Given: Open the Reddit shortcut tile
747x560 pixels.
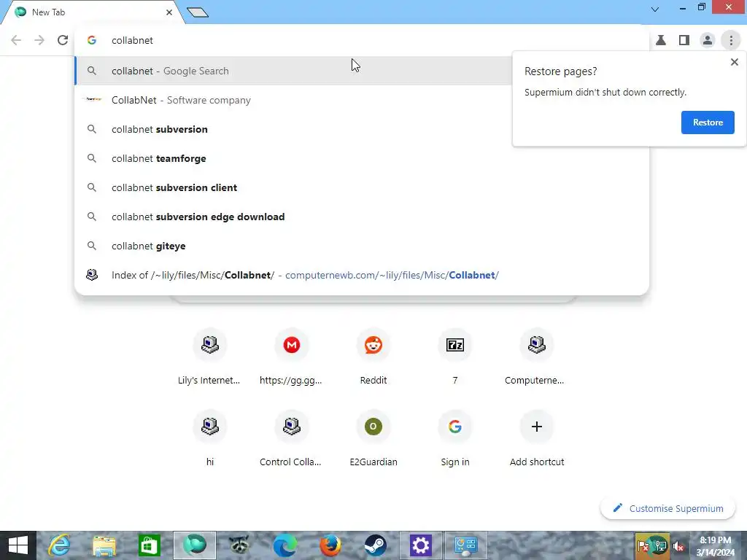Looking at the screenshot, I should [x=373, y=356].
